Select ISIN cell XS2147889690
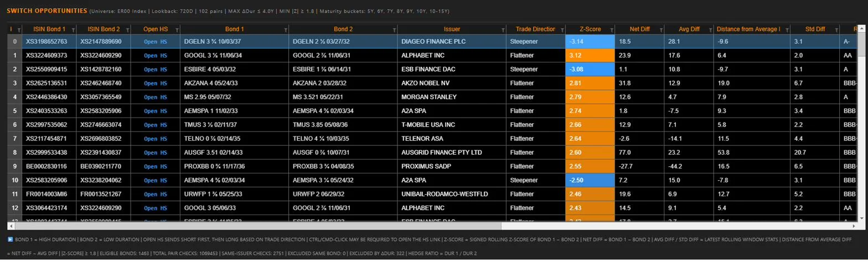Viewport: 868px width, 264px height. (102, 42)
